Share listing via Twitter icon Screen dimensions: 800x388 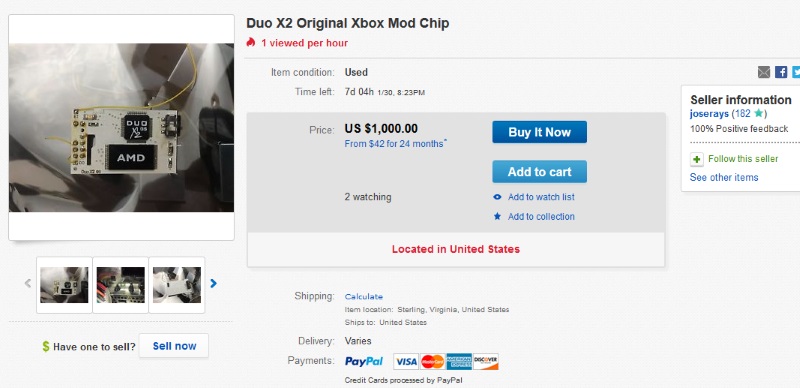pos(796,72)
